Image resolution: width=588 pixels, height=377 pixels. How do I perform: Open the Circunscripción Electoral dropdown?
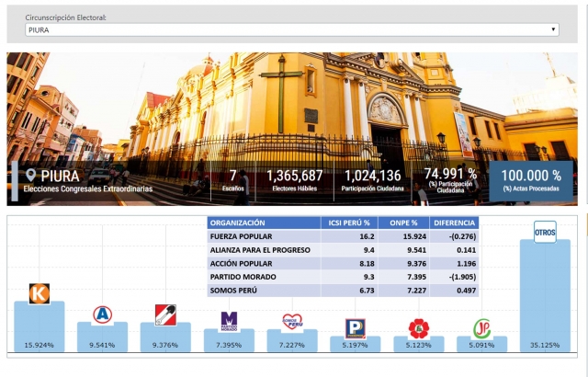click(x=292, y=29)
